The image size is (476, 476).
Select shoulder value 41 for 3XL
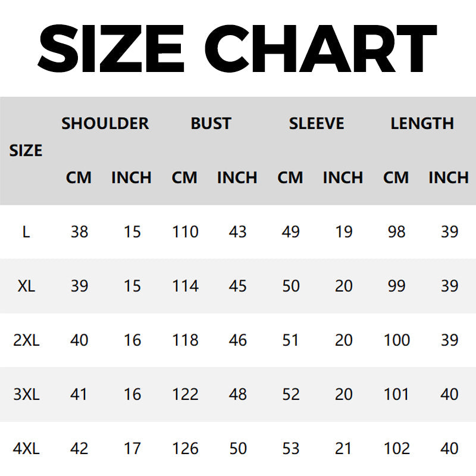point(79,394)
